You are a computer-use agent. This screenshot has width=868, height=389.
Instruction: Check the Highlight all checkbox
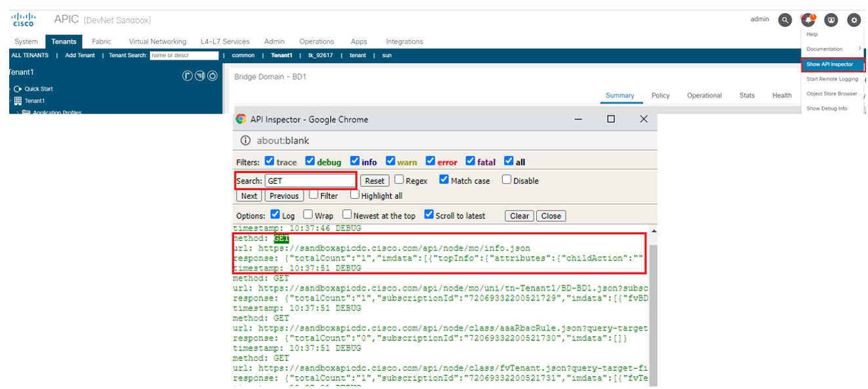pyautogui.click(x=355, y=195)
